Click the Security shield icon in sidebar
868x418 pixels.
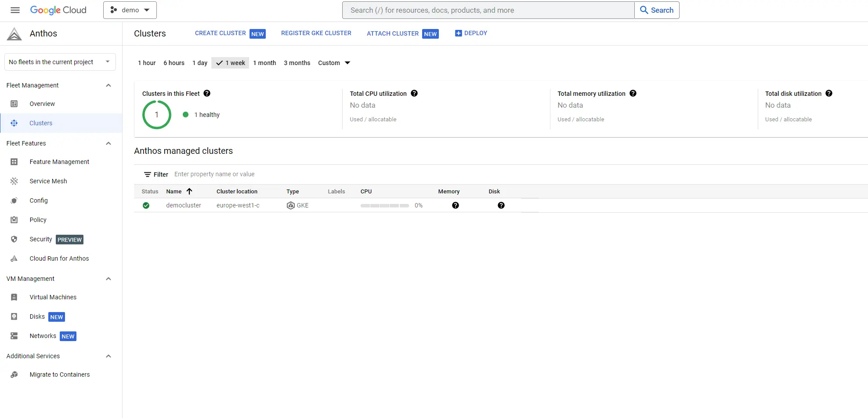point(14,239)
